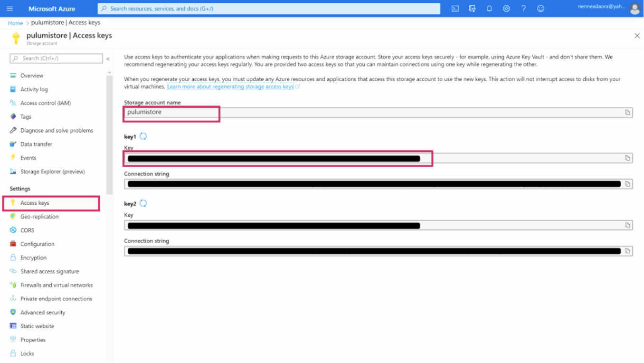Click the key1 Key field
644x363 pixels.
pyautogui.click(x=379, y=158)
